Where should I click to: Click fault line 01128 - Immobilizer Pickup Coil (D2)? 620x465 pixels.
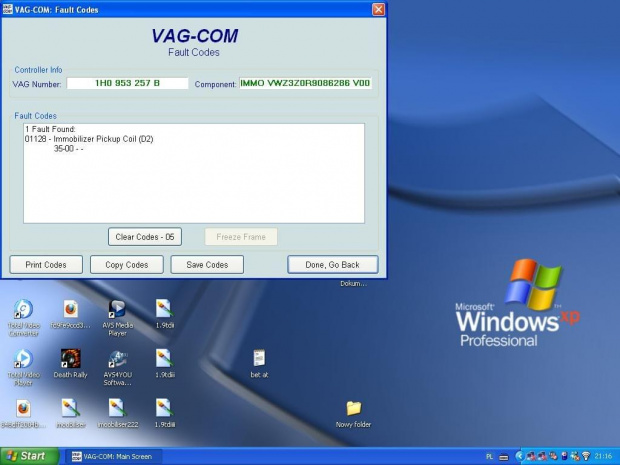tap(89, 139)
